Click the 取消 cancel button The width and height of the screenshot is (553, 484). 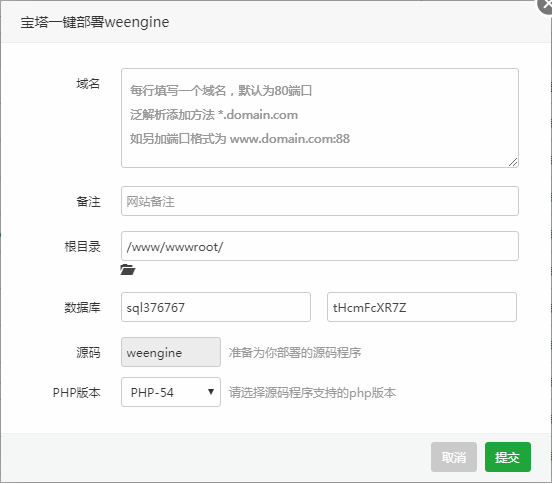(x=454, y=457)
